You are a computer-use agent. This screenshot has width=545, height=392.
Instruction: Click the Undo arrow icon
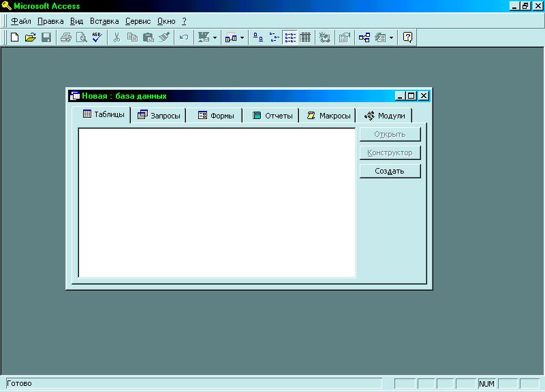[184, 37]
